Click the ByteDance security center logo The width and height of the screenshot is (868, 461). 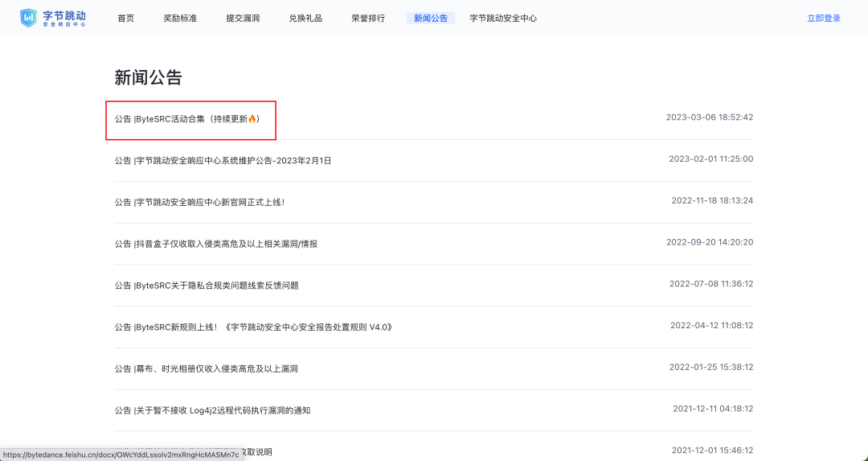tap(52, 18)
